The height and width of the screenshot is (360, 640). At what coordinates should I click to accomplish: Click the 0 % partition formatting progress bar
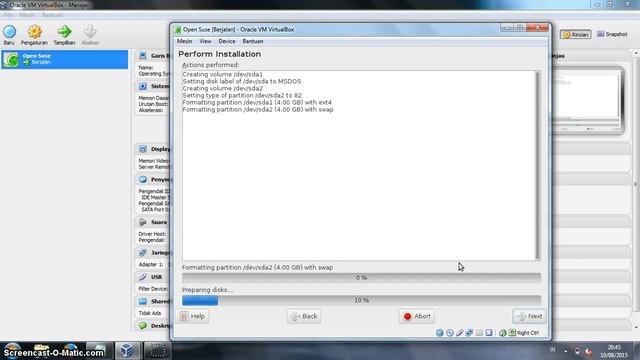coord(362,278)
